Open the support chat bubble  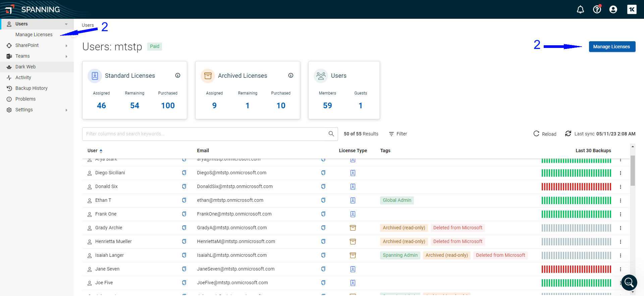pos(629,283)
